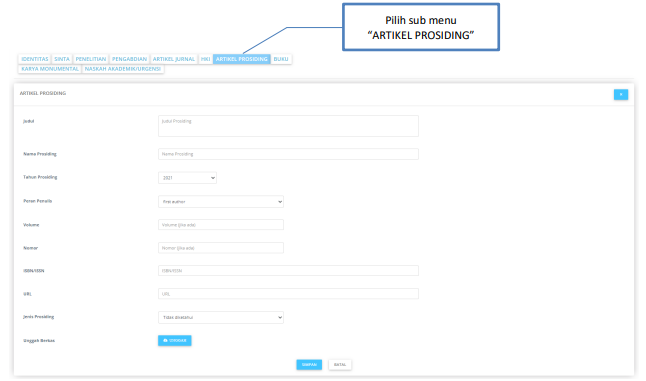Screen dimensions: 646x381
Task: Close the Artikel Prosiding panel
Action: pos(620,94)
